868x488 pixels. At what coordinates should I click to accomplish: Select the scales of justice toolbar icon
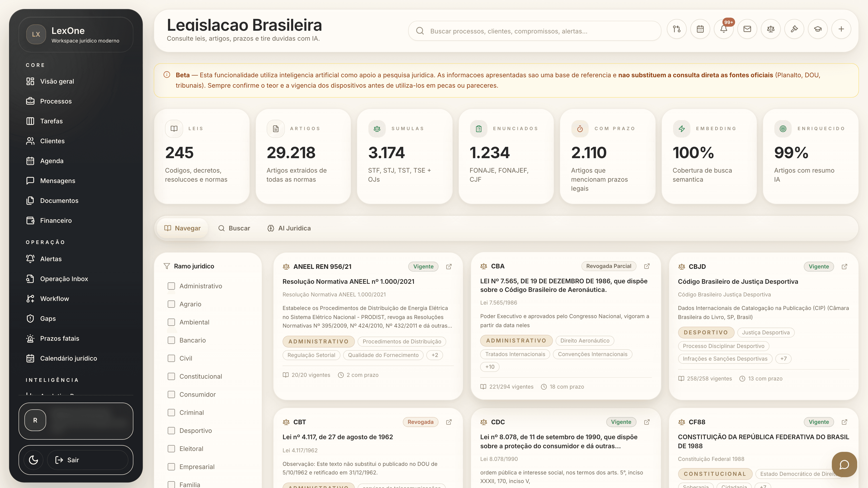pyautogui.click(x=771, y=29)
